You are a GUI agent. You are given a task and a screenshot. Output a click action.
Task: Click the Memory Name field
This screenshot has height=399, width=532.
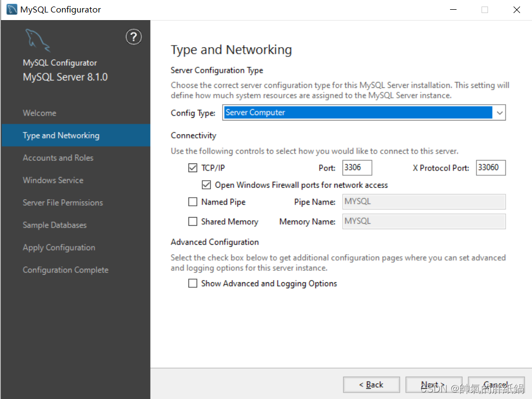(424, 221)
